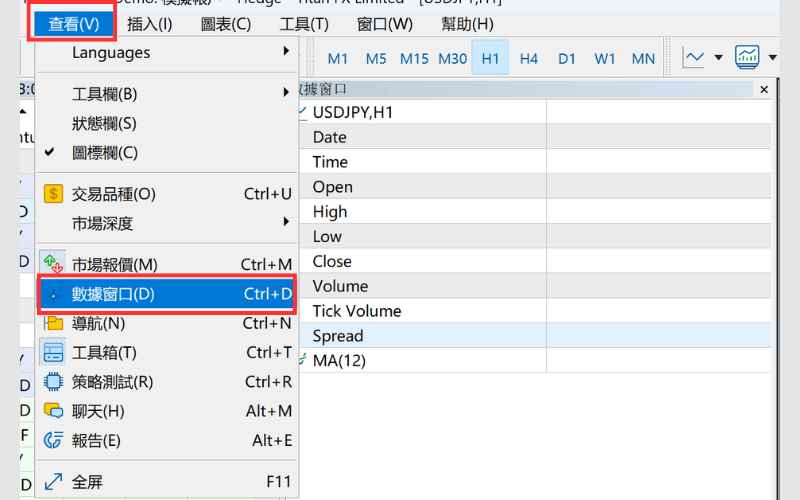The image size is (800, 500).
Task: Open the 工具箱 toolbox icon
Action: [53, 352]
